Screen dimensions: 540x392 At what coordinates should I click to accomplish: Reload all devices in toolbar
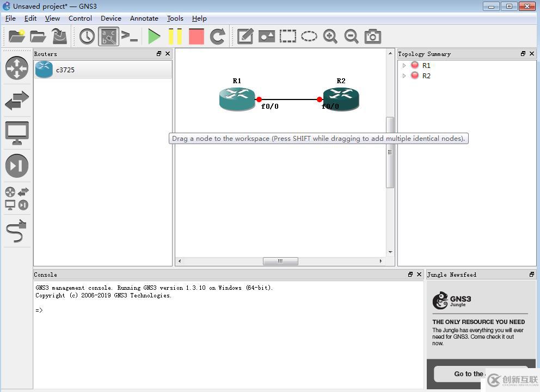(x=218, y=36)
